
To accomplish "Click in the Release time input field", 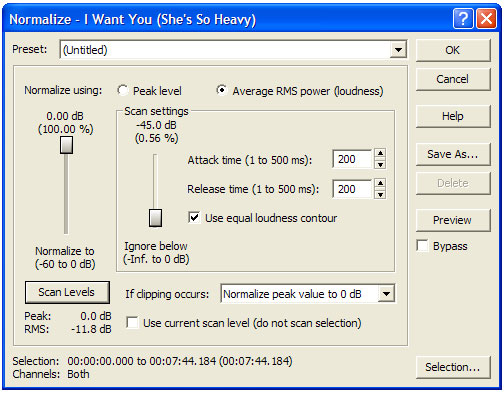I will pos(352,189).
